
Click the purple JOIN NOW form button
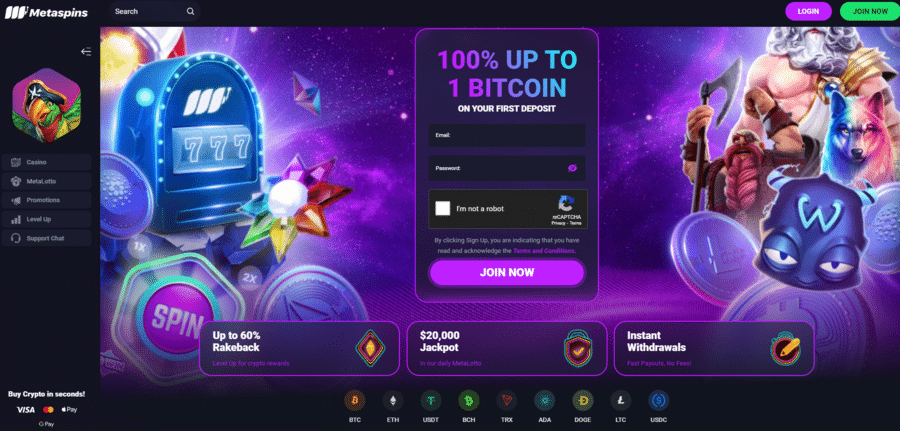pos(507,273)
